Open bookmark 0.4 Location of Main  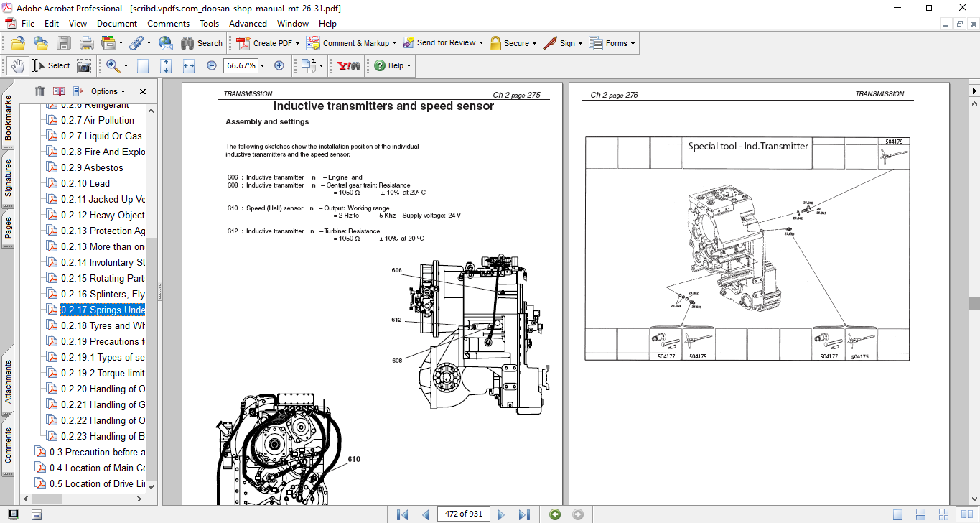(97, 468)
